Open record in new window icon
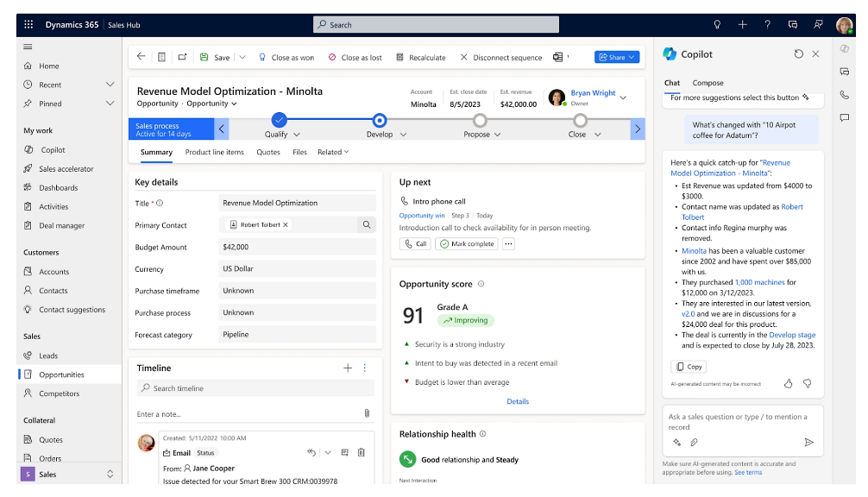The image size is (868, 497). coord(182,57)
